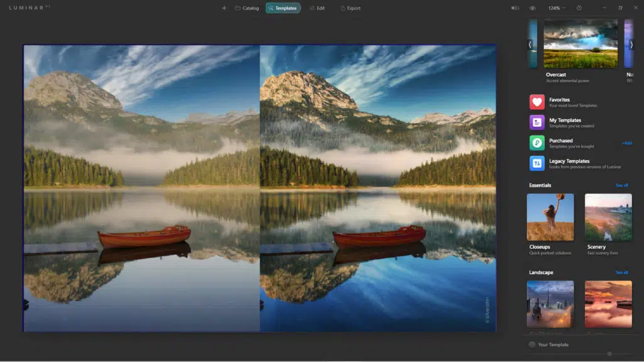
Task: Toggle the split comparison display mode
Action: [516, 8]
